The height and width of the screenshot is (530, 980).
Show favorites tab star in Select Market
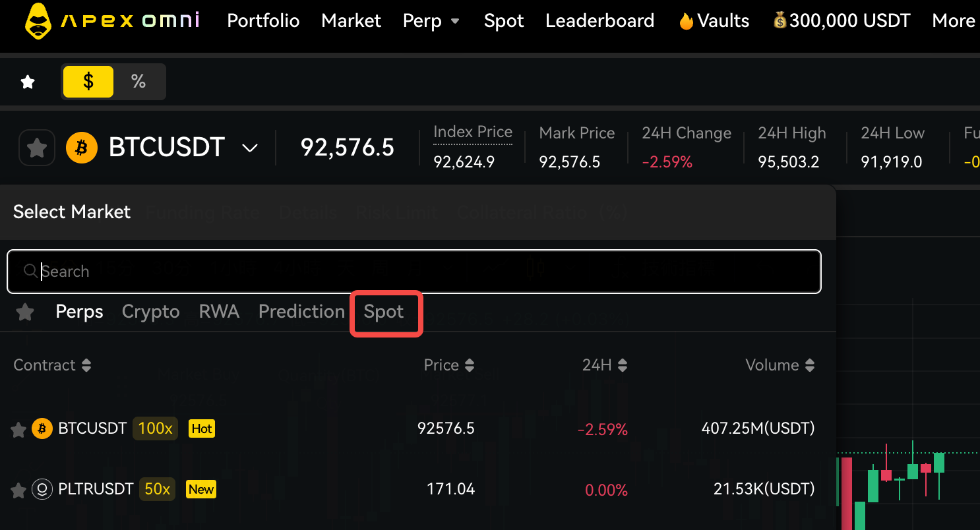pyautogui.click(x=25, y=312)
